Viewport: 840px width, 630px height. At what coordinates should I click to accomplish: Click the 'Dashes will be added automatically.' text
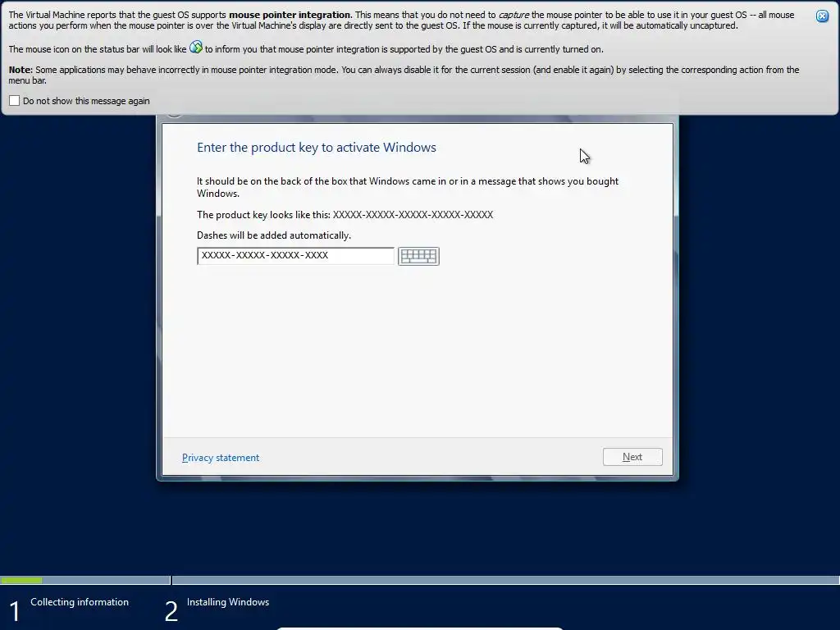[274, 235]
